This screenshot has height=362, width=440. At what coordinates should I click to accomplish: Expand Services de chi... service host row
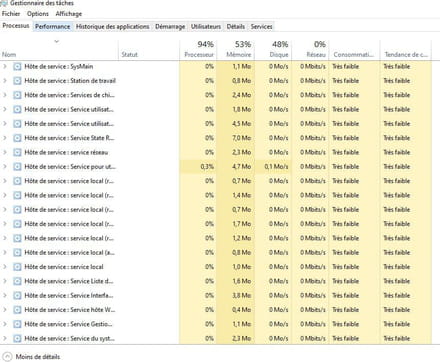point(5,95)
